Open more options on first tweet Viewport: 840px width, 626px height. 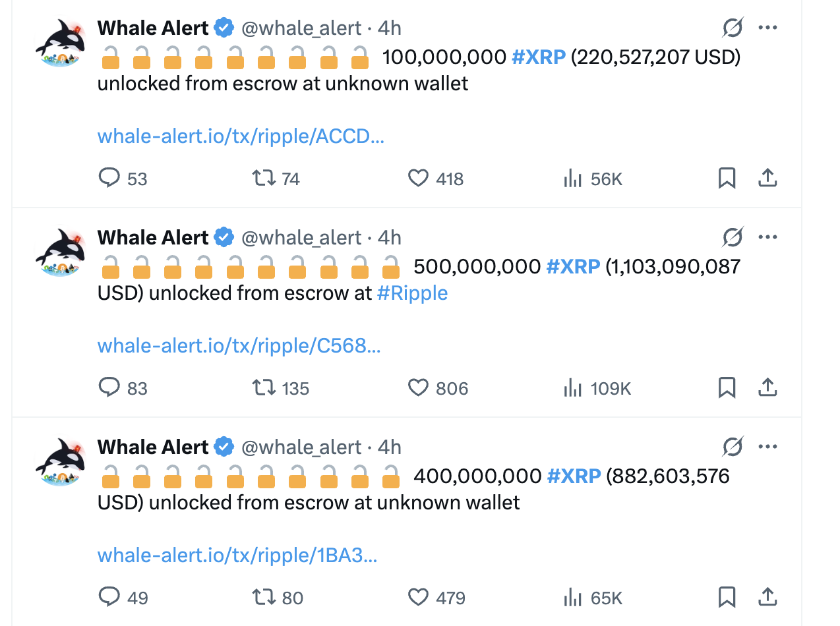coord(768,28)
